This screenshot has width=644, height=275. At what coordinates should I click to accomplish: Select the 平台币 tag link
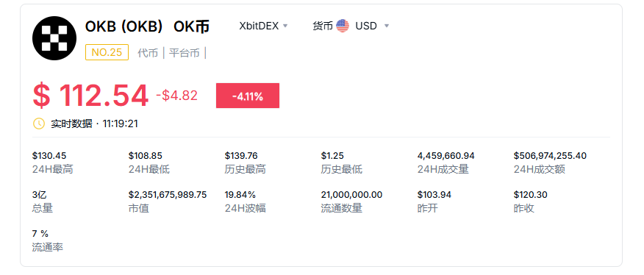[184, 53]
